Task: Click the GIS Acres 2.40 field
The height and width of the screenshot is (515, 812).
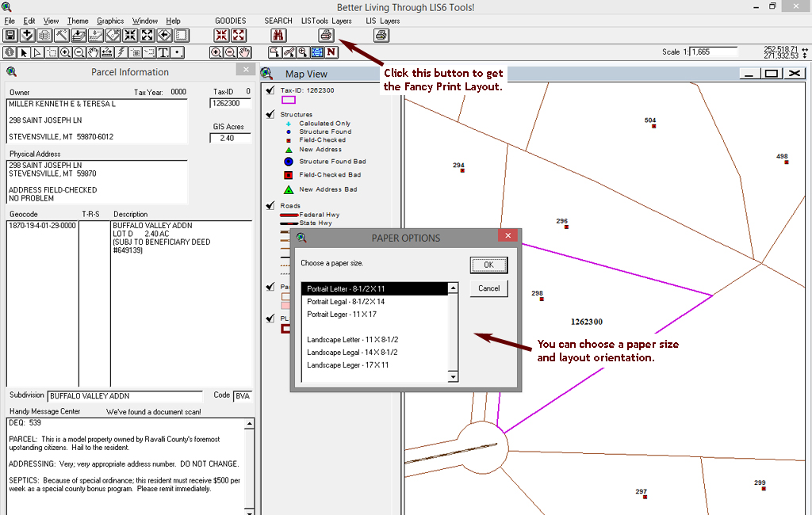Action: [x=231, y=138]
